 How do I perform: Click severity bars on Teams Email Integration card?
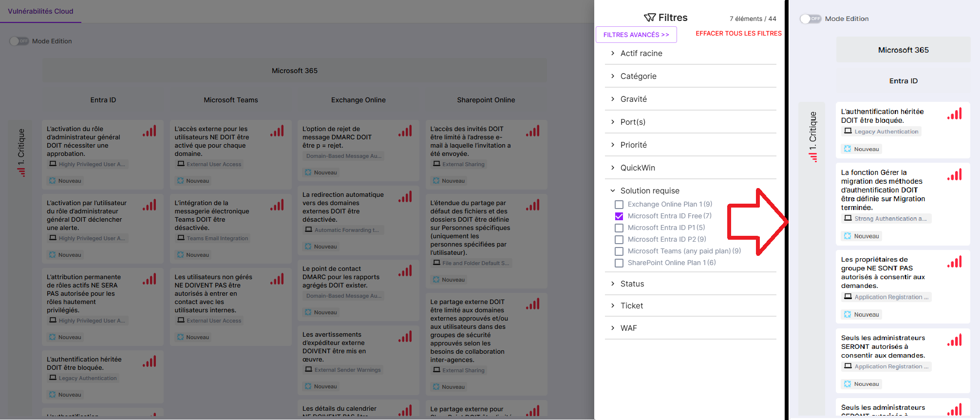click(277, 205)
